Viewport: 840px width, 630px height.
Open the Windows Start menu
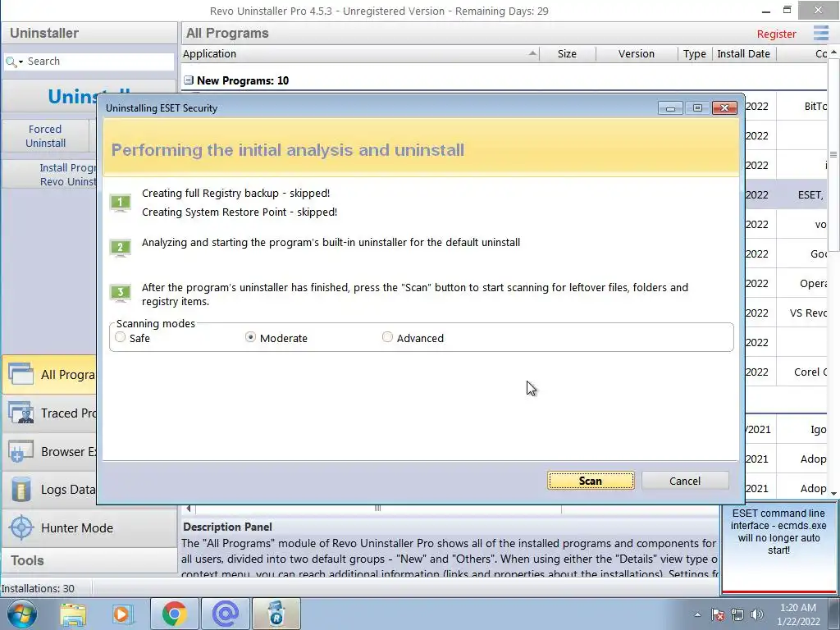click(x=22, y=614)
